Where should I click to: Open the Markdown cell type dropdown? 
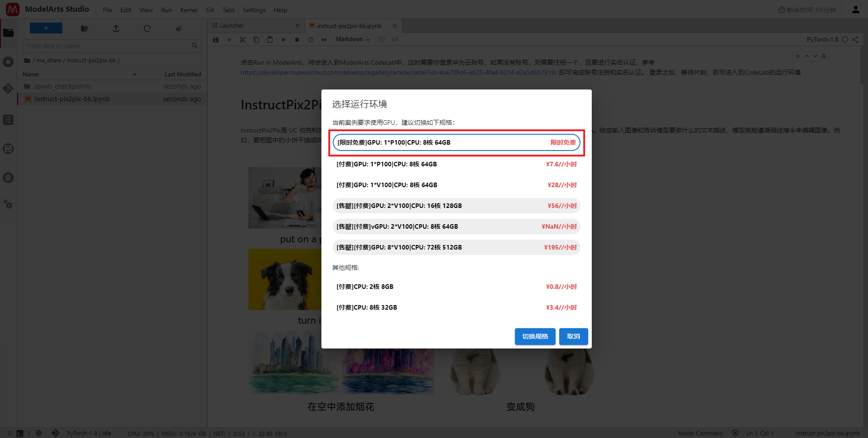coord(353,39)
